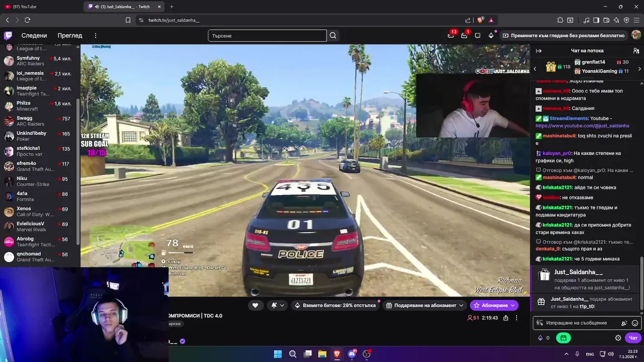Toggle the browser sidebar panel icon
This screenshot has width=644, height=362.
(596, 20)
